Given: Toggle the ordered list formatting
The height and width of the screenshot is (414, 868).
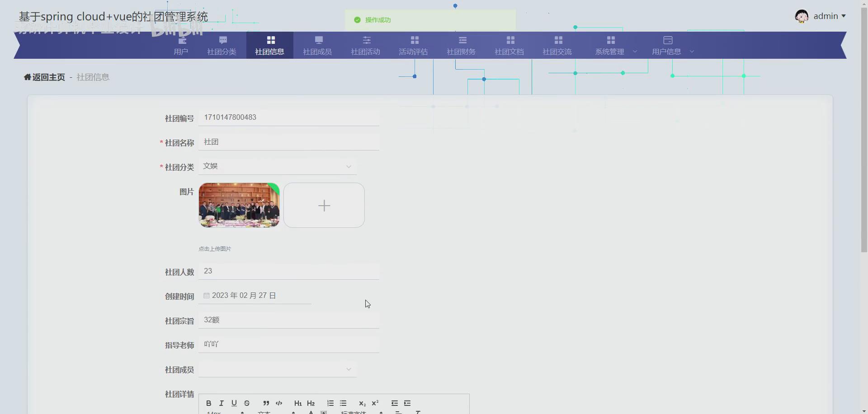Looking at the screenshot, I should point(330,403).
